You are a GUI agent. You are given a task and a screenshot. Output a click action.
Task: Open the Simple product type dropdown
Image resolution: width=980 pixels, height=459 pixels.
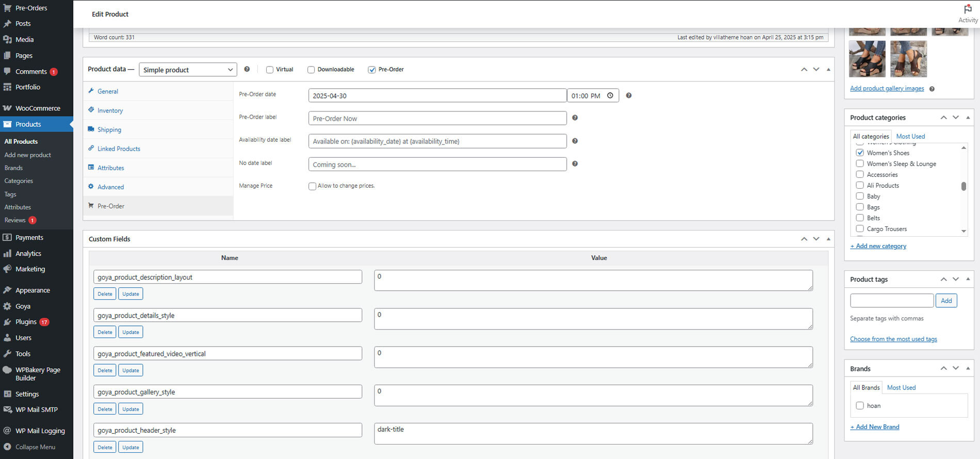(188, 70)
